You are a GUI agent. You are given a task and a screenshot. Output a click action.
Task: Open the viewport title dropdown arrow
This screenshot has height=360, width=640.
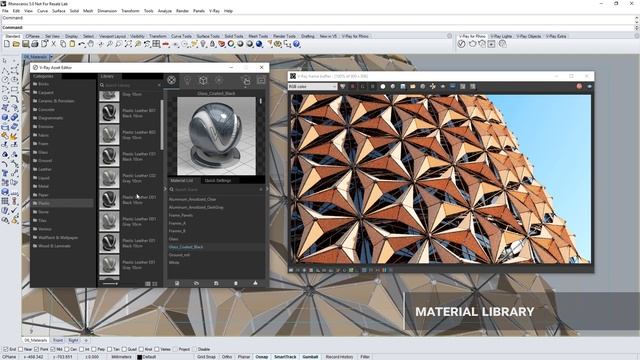pos(51,57)
